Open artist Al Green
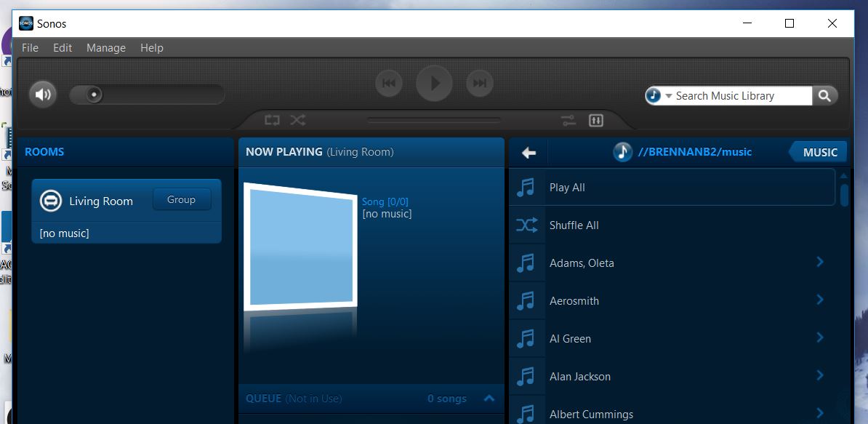 point(672,338)
